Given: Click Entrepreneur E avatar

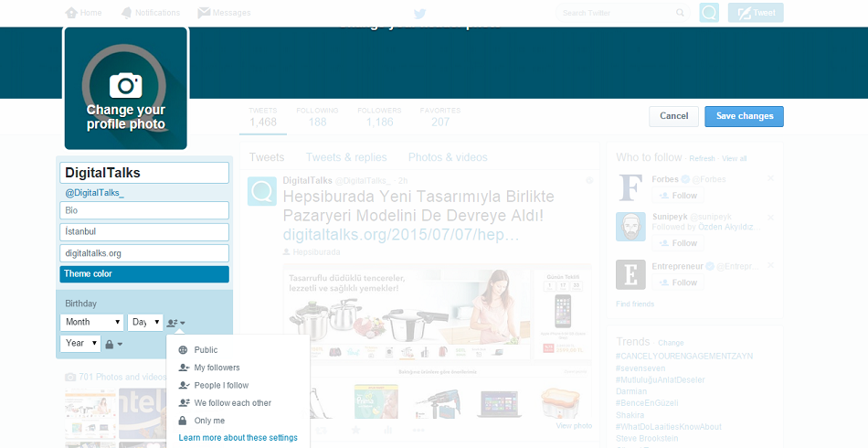Looking at the screenshot, I should point(630,274).
